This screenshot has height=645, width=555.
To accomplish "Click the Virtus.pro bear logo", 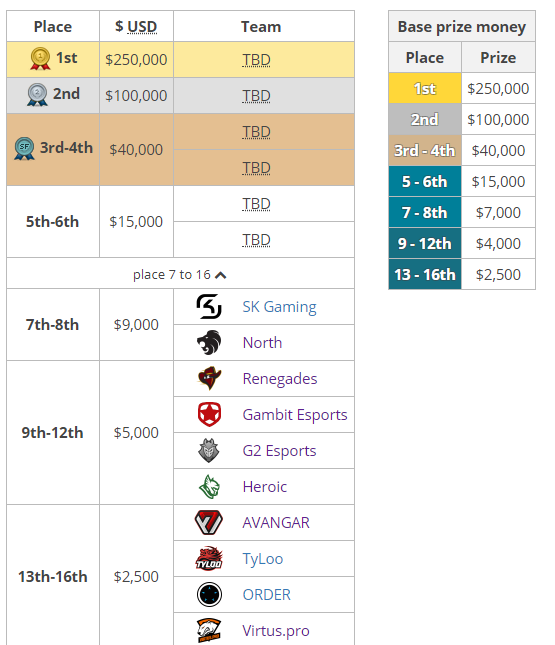I will pos(209,631).
